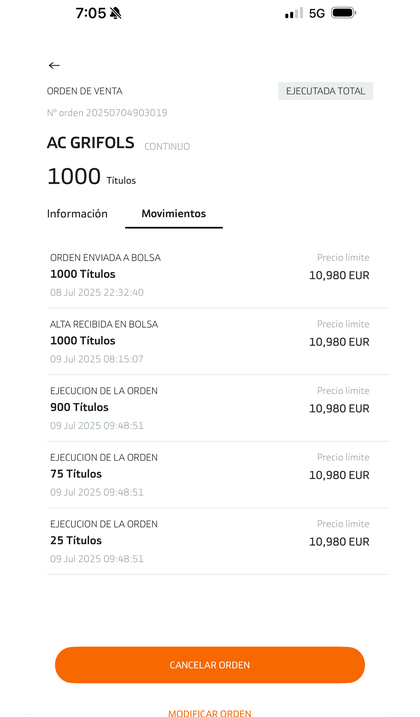Tap the cellular signal bars icon
The width and height of the screenshot is (420, 717).
tap(294, 13)
